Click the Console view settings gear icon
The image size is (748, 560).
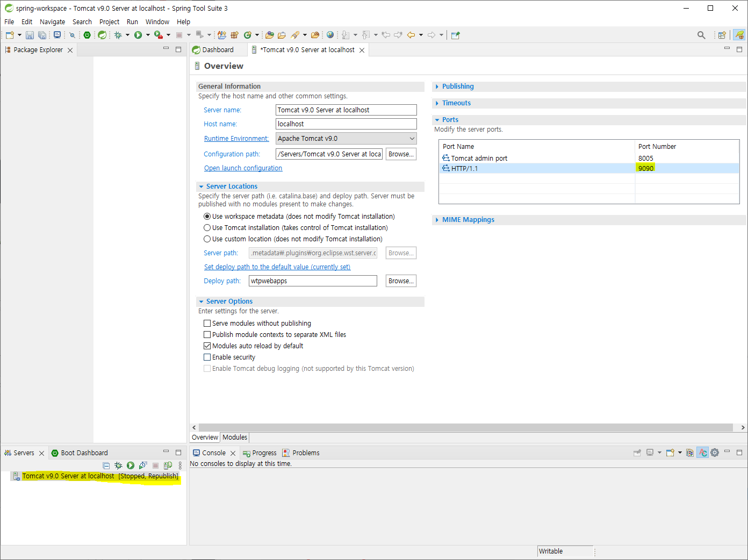715,453
